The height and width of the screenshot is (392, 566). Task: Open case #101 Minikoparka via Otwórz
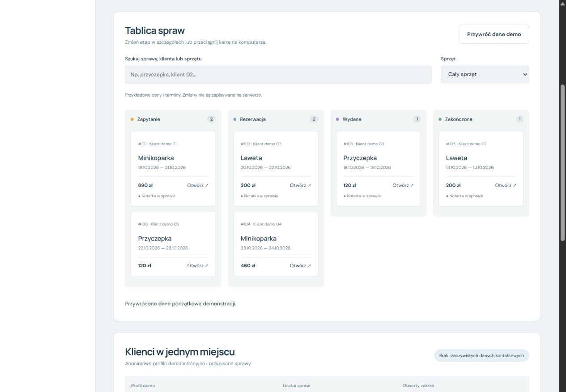(198, 185)
